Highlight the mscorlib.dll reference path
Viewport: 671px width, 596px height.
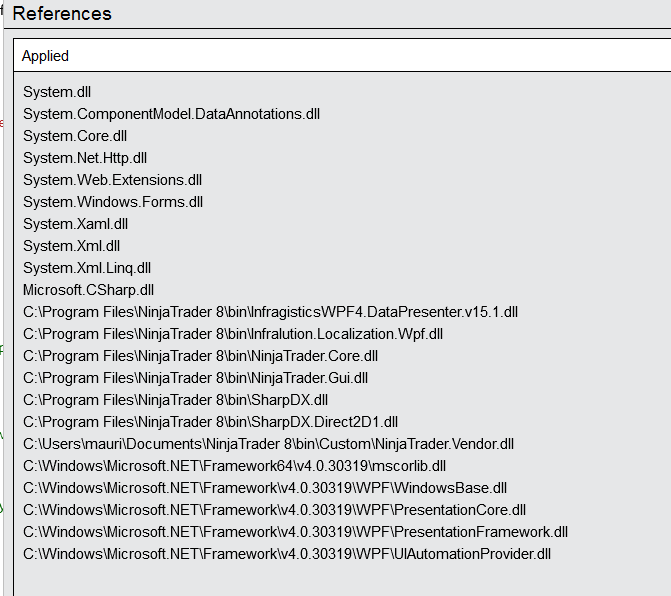(x=235, y=466)
